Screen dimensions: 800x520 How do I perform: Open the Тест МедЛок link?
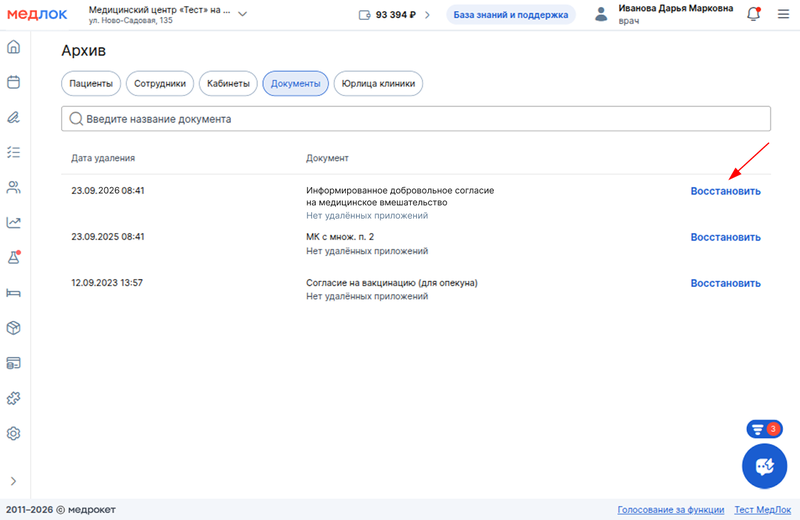pyautogui.click(x=762, y=510)
